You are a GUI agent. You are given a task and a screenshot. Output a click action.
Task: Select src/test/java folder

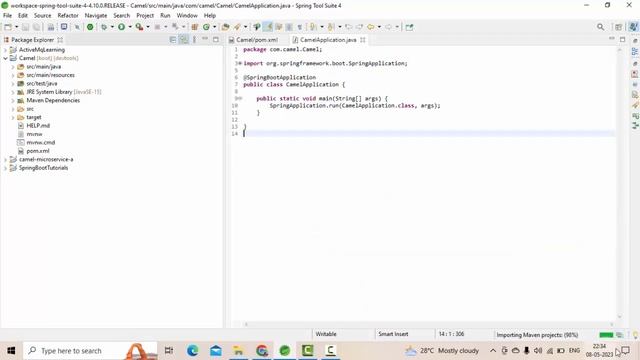pos(42,83)
